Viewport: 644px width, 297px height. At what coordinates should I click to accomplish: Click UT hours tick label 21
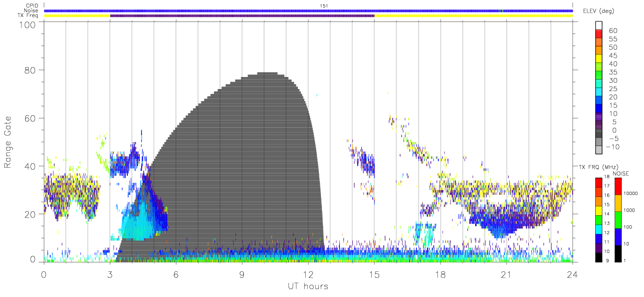point(507,274)
